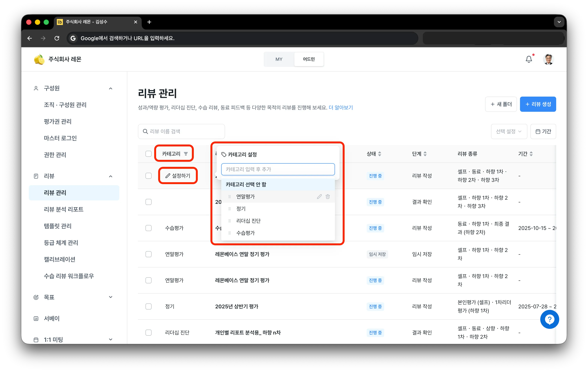Open 권한 관리 menu
The image size is (588, 372).
pos(55,155)
